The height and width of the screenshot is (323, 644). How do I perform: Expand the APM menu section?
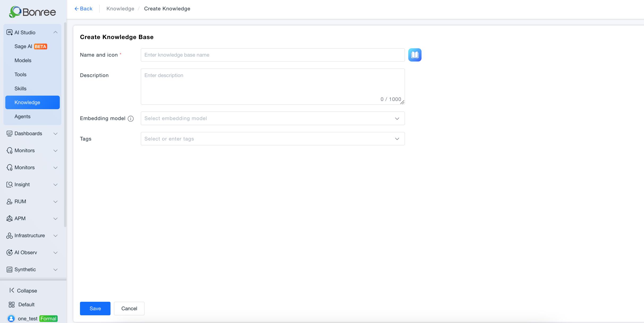click(x=32, y=218)
